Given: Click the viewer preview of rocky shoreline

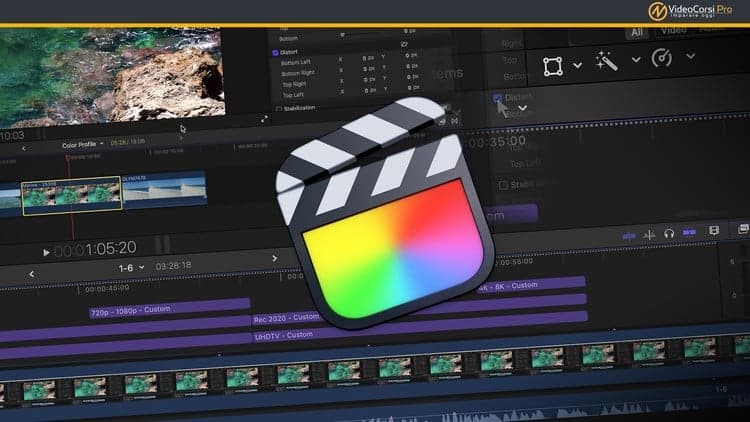Looking at the screenshot, I should pyautogui.click(x=112, y=78).
